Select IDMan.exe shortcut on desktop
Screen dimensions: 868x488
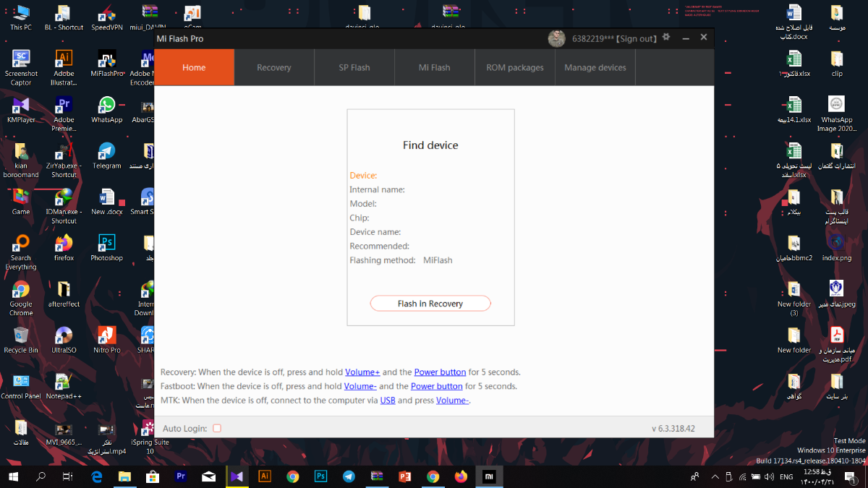(x=64, y=206)
